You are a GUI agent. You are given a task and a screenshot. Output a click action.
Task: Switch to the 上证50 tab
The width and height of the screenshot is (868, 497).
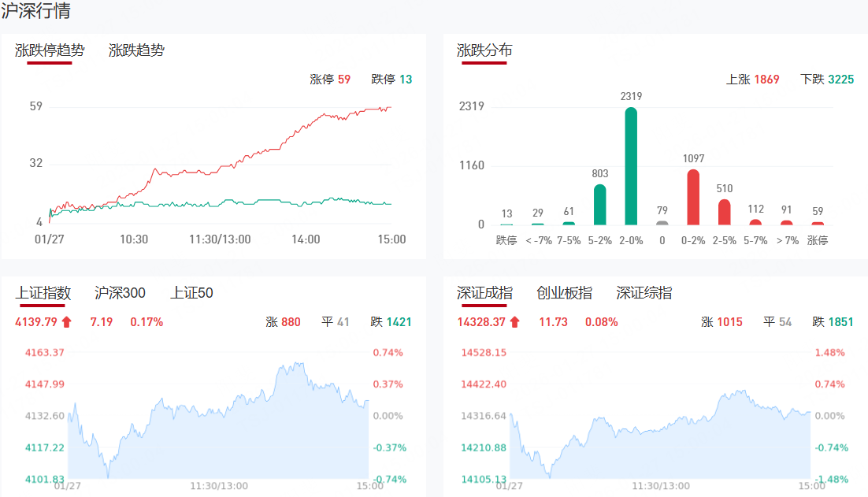coord(191,293)
